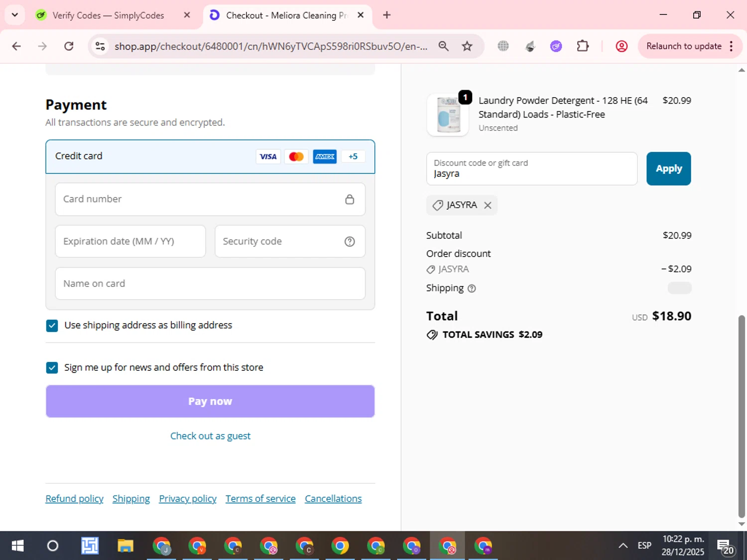The width and height of the screenshot is (747, 560).
Task: Open the Extensions puzzle icon
Action: [583, 46]
